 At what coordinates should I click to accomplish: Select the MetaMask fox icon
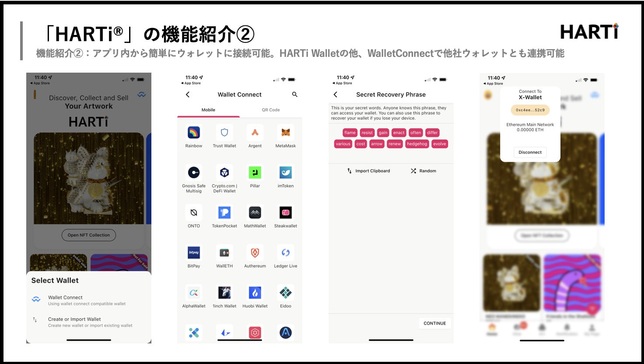tap(286, 133)
